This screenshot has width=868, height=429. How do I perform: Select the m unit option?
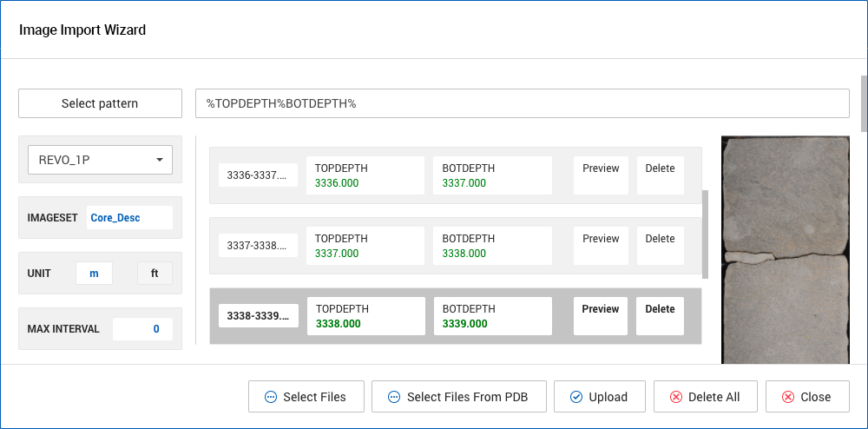94,274
